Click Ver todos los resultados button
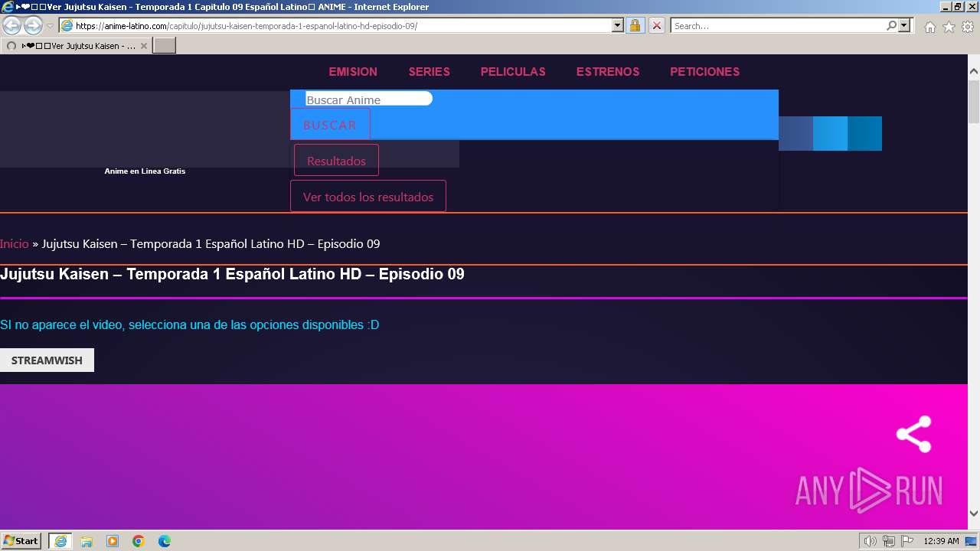This screenshot has height=551, width=980. pyautogui.click(x=368, y=197)
